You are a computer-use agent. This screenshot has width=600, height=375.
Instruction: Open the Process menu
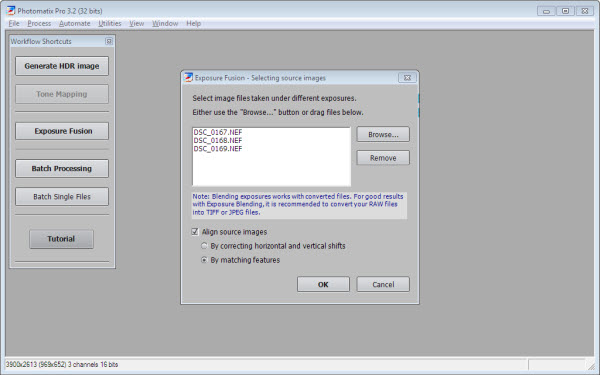pyautogui.click(x=39, y=23)
